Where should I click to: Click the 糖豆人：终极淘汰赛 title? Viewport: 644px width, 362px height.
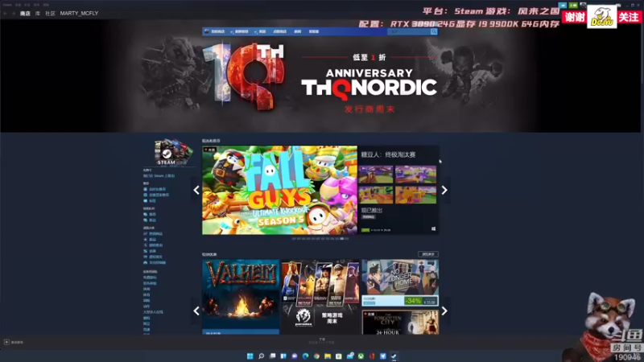point(388,154)
